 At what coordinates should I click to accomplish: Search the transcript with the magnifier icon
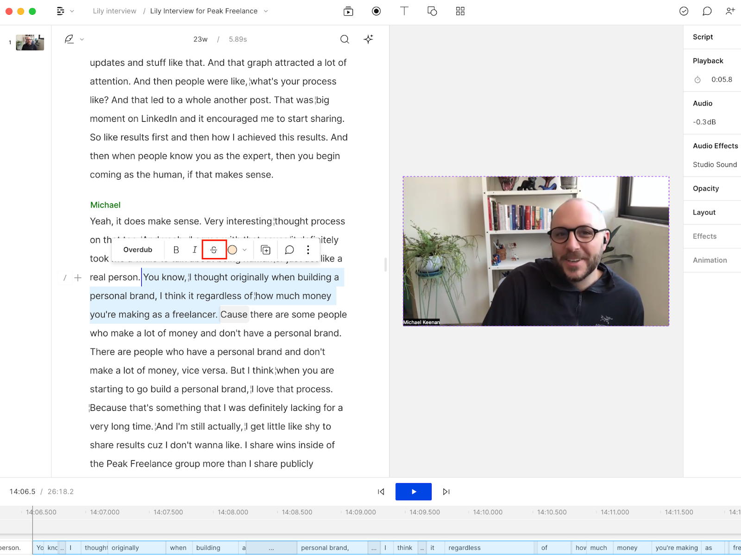tap(345, 39)
